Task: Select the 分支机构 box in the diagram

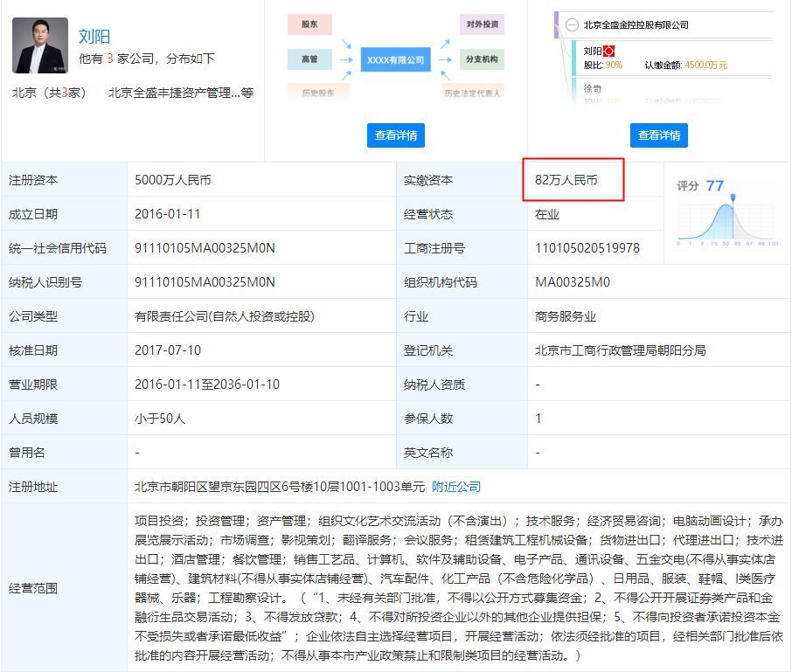Action: click(x=482, y=59)
